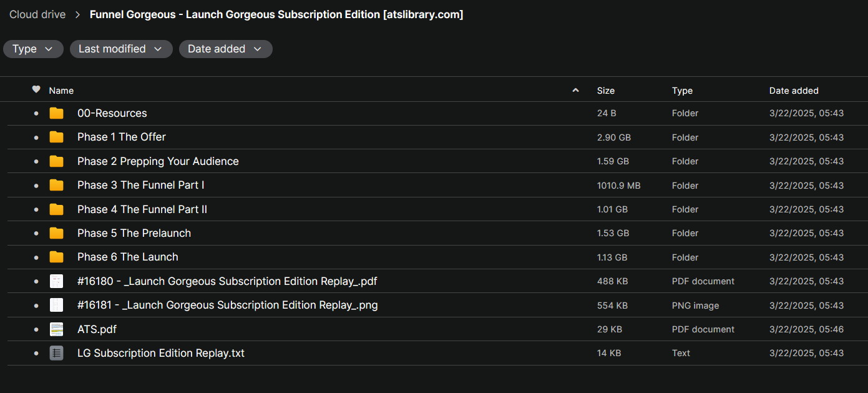Click the 24 B size value
Image resolution: width=868 pixels, height=393 pixels.
[x=607, y=114]
